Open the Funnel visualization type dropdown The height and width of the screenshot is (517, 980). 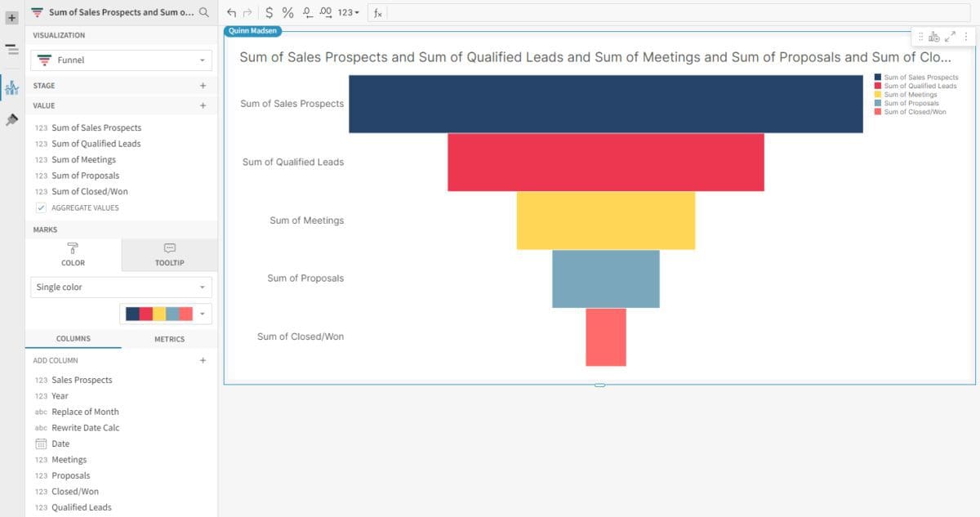pos(121,60)
